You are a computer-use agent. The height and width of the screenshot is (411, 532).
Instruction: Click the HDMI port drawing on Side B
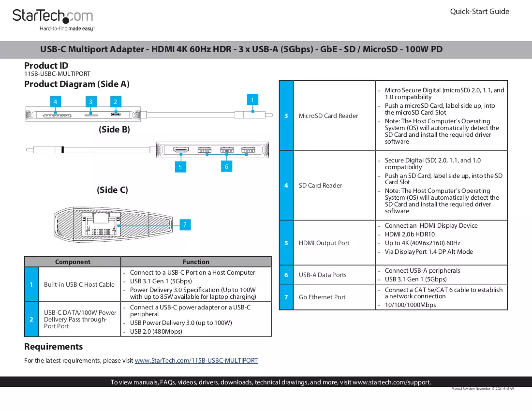(x=181, y=149)
